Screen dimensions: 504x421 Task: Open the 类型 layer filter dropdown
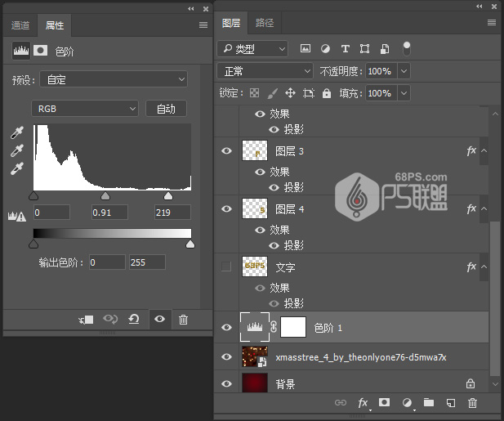tap(252, 49)
